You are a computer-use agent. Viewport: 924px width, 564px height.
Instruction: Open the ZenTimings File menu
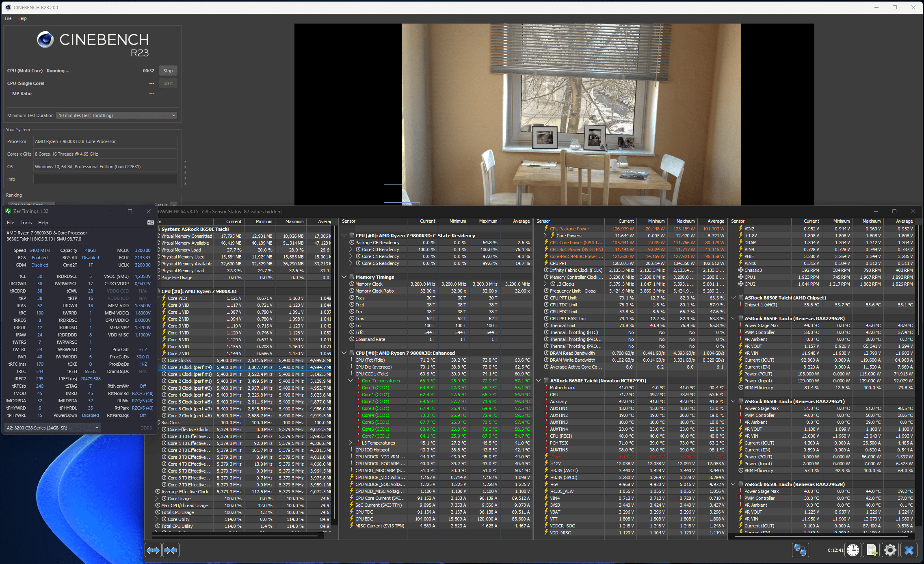(11, 223)
